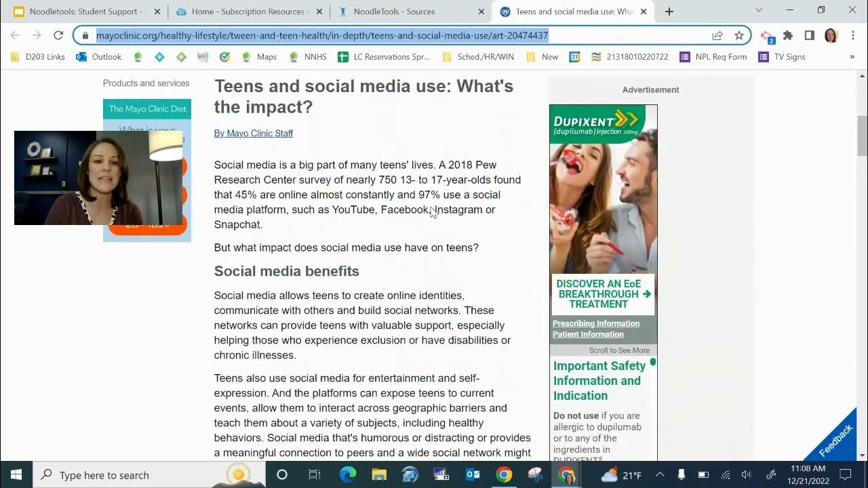Open Task View in taskbar
The image size is (868, 488).
pos(315,474)
